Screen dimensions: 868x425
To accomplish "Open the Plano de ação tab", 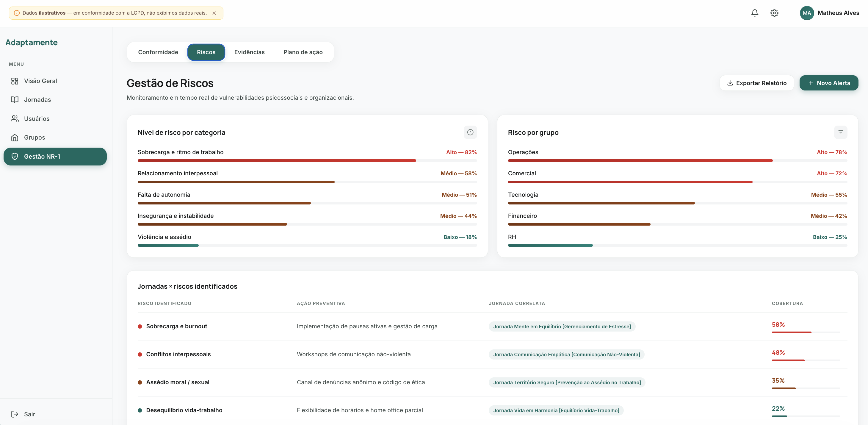I will pos(303,52).
